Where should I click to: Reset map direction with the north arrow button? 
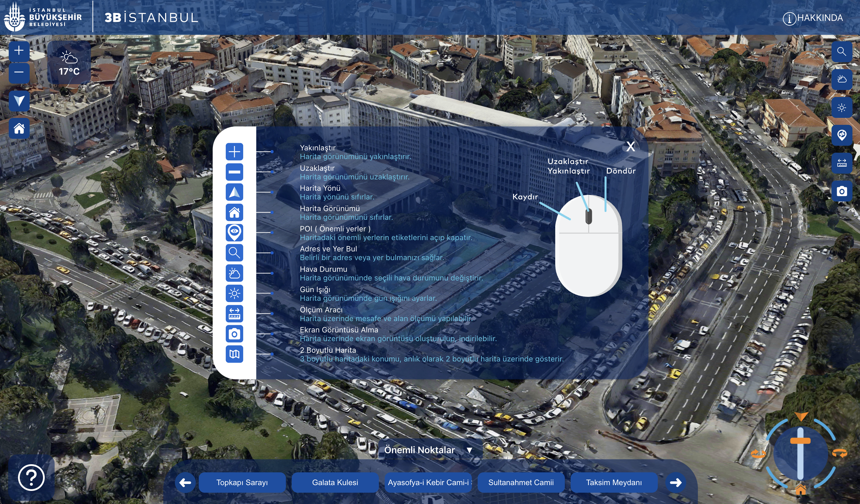(19, 101)
